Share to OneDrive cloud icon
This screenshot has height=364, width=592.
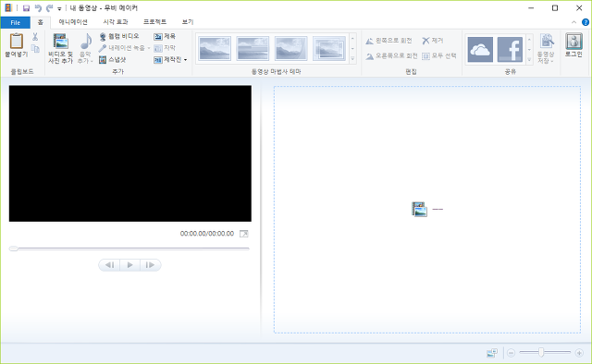[x=480, y=49]
